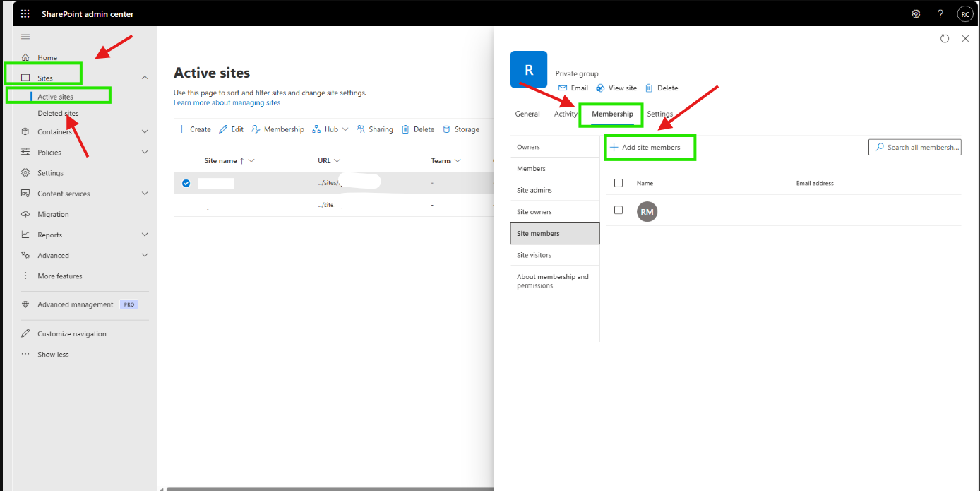
Task: Select Site members category
Action: (x=555, y=233)
